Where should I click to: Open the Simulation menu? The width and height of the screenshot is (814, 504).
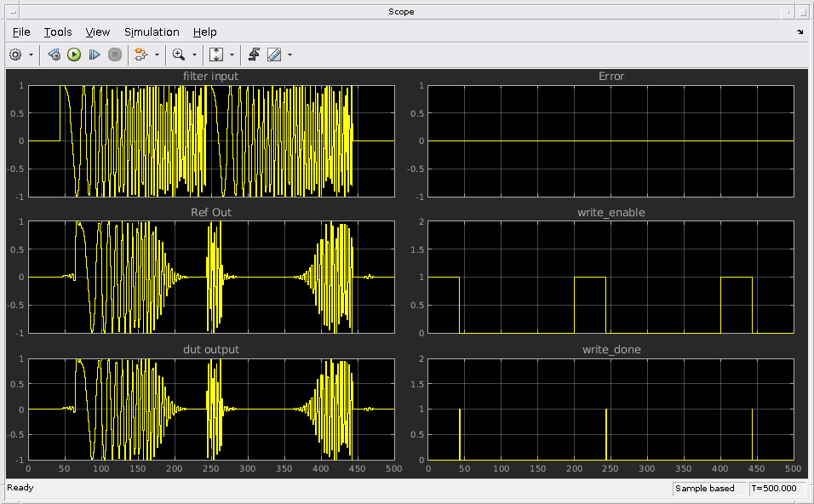[152, 31]
